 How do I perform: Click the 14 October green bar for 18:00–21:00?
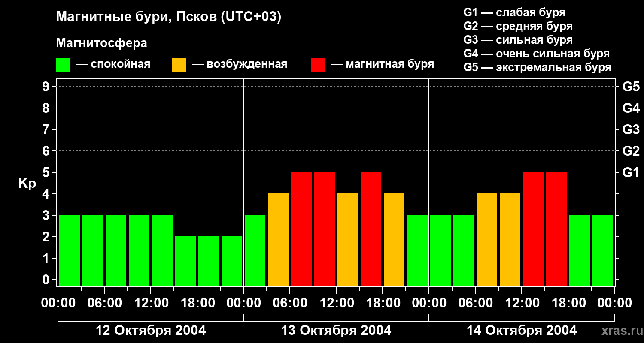pos(580,250)
